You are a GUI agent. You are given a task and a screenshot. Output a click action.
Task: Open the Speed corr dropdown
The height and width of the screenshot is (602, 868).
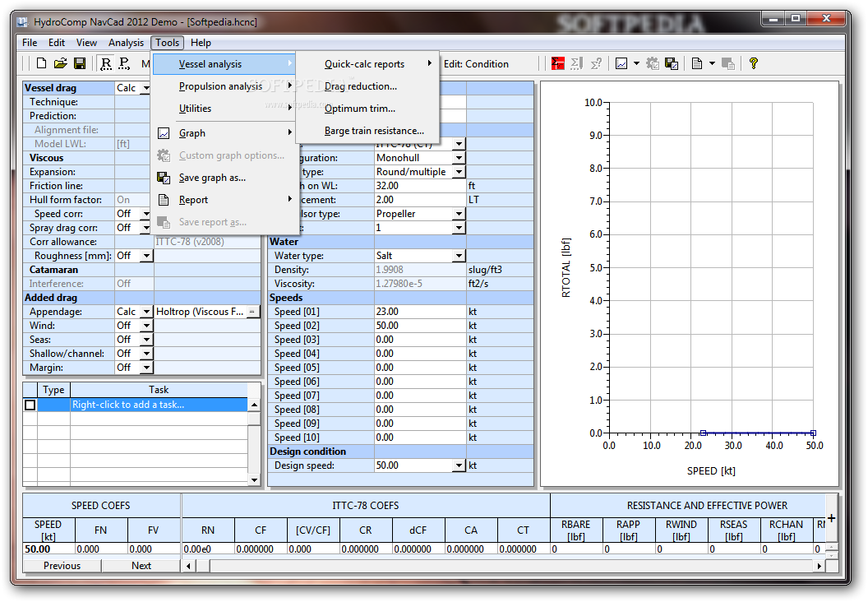[145, 214]
